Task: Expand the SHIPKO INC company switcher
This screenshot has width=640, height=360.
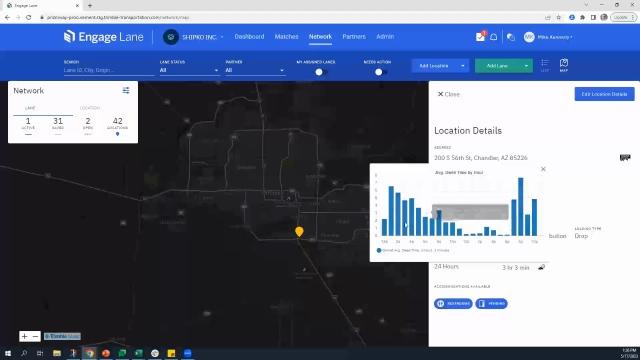Action: [x=222, y=37]
